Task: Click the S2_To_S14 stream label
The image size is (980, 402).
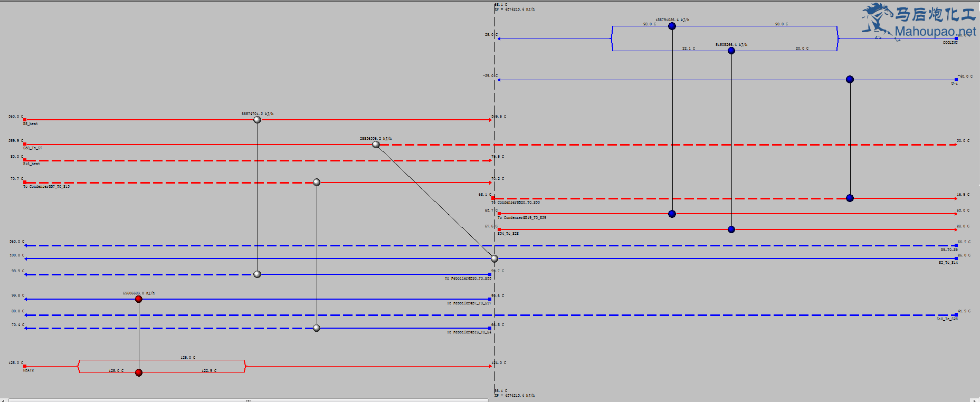Action: click(x=948, y=263)
